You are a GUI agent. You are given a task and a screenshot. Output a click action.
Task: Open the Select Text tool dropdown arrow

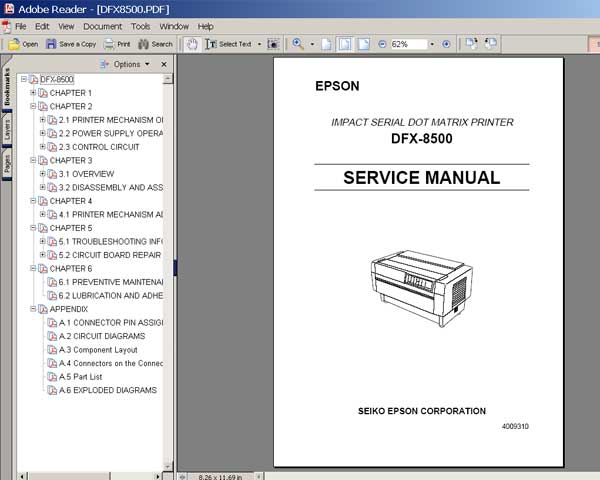[259, 44]
